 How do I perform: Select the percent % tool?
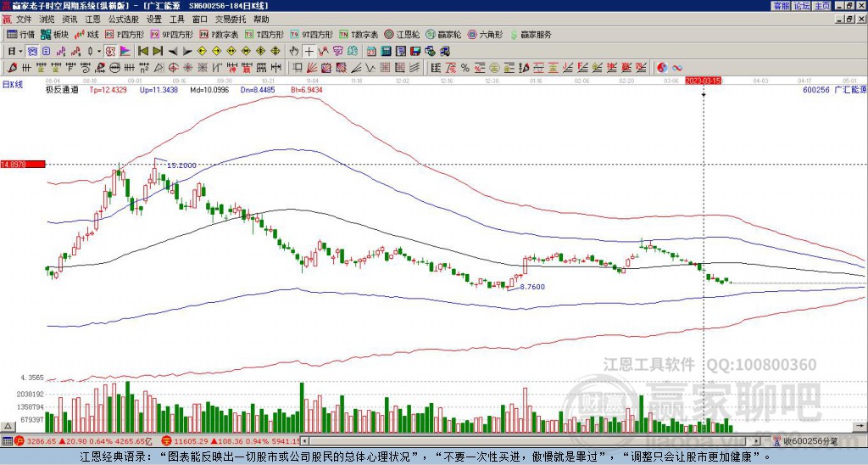point(465,68)
